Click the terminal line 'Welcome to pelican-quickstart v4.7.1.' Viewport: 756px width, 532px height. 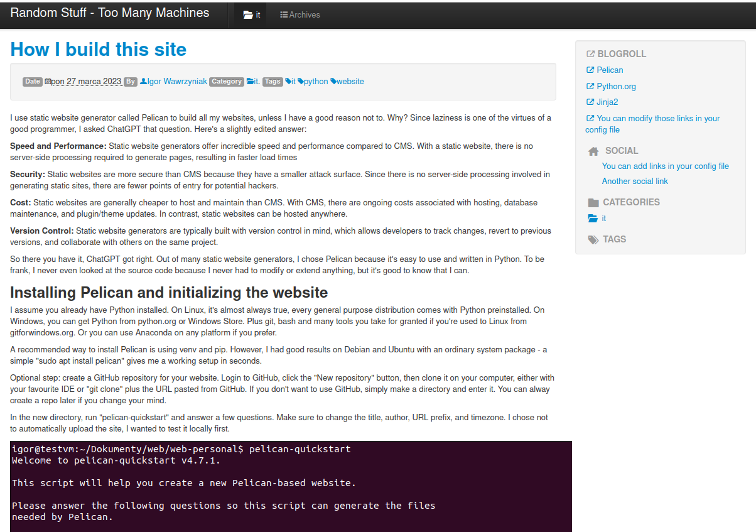[116, 460]
